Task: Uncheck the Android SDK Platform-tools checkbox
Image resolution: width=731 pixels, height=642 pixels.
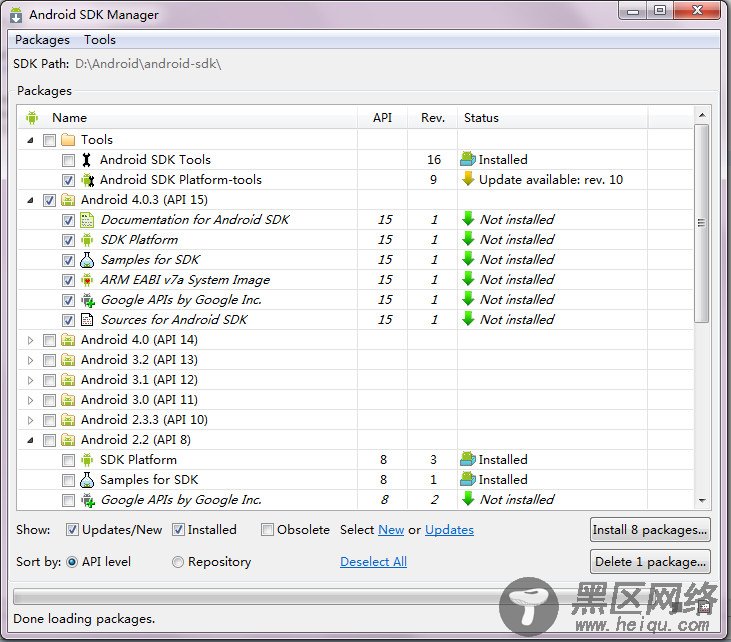Action: [68, 180]
